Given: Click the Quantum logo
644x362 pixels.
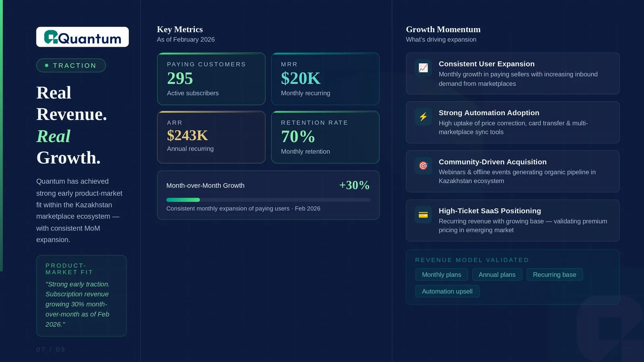Looking at the screenshot, I should click(x=83, y=37).
